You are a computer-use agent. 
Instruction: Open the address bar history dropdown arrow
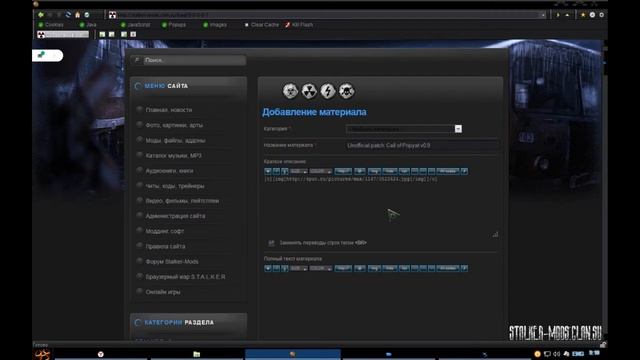coord(543,15)
